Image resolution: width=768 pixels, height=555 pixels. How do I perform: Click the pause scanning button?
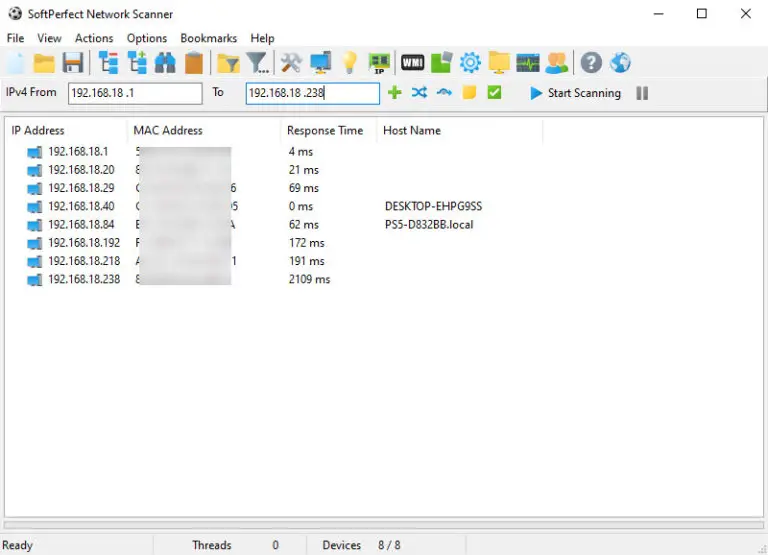pyautogui.click(x=642, y=93)
